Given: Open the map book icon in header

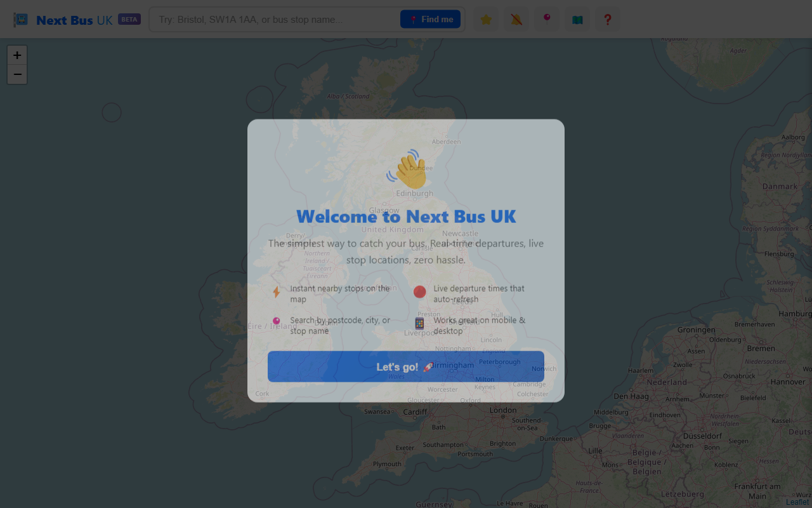Looking at the screenshot, I should (x=577, y=20).
